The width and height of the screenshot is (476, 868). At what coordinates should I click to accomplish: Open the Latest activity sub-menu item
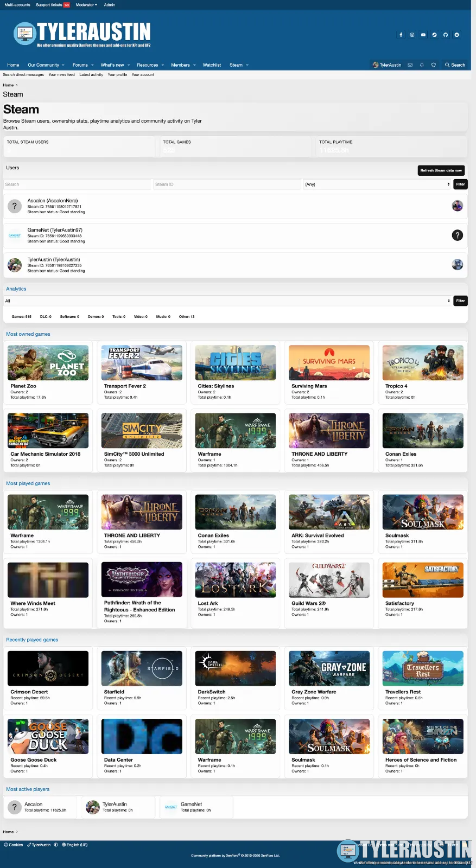tap(91, 75)
